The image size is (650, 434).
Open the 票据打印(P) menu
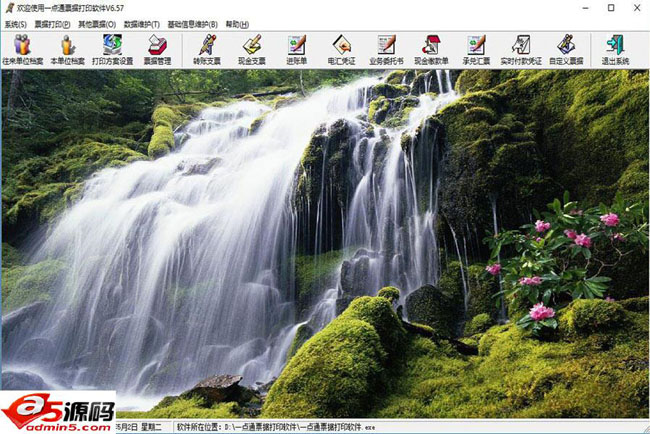(x=52, y=23)
